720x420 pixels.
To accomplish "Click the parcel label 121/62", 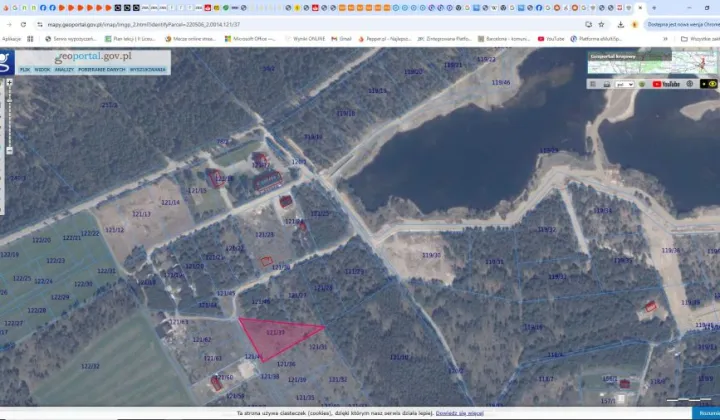I will tap(202, 340).
